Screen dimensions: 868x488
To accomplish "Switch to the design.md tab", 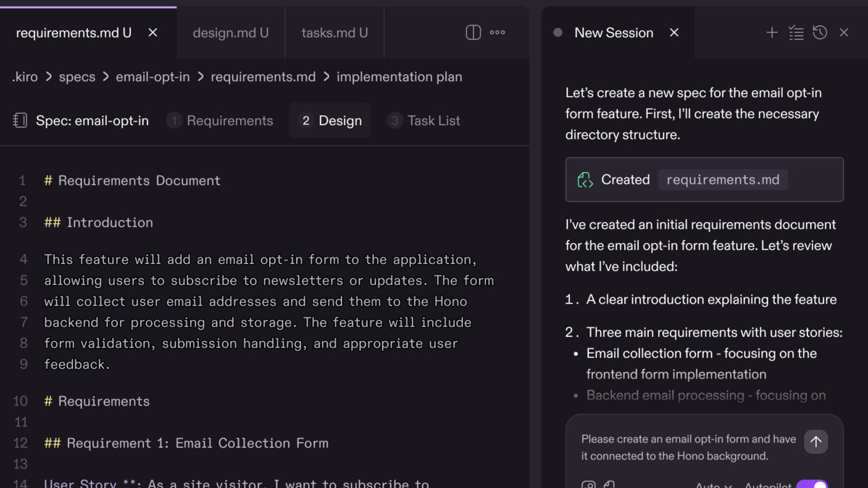I will pos(231,33).
